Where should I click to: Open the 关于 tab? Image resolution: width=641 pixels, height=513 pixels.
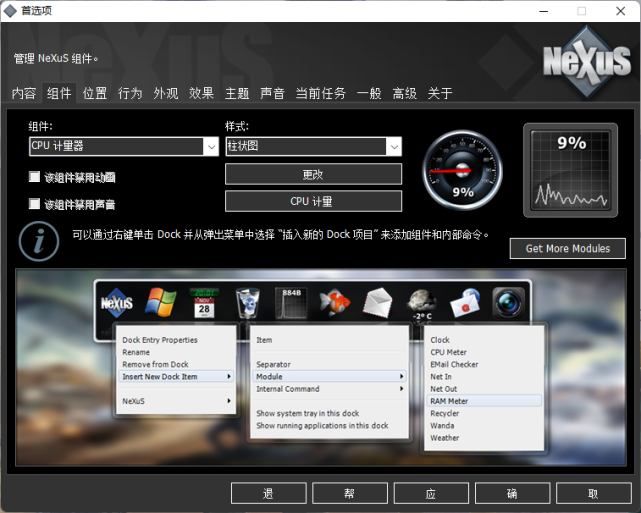point(440,93)
